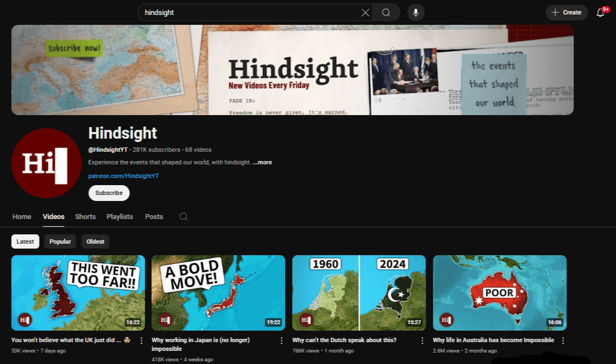Screen dimensions: 616x364
Task: Open options menu for the Australia video
Action: pos(563,341)
